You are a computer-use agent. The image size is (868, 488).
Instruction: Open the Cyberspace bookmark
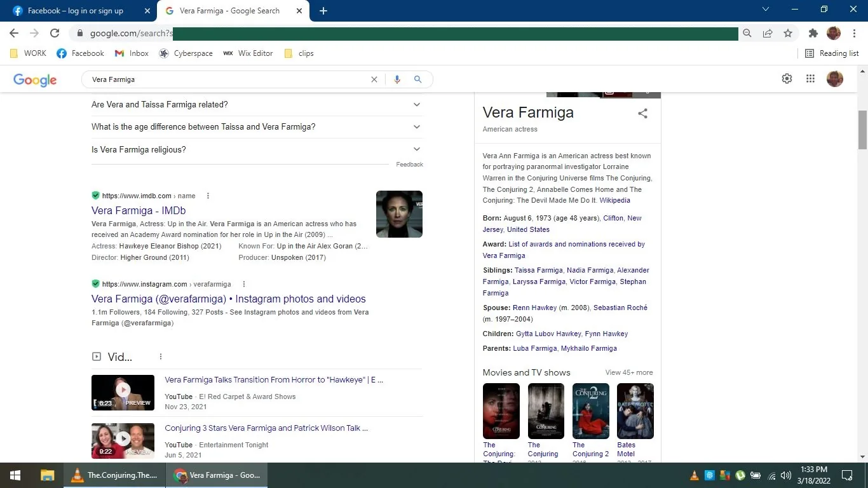coord(186,53)
